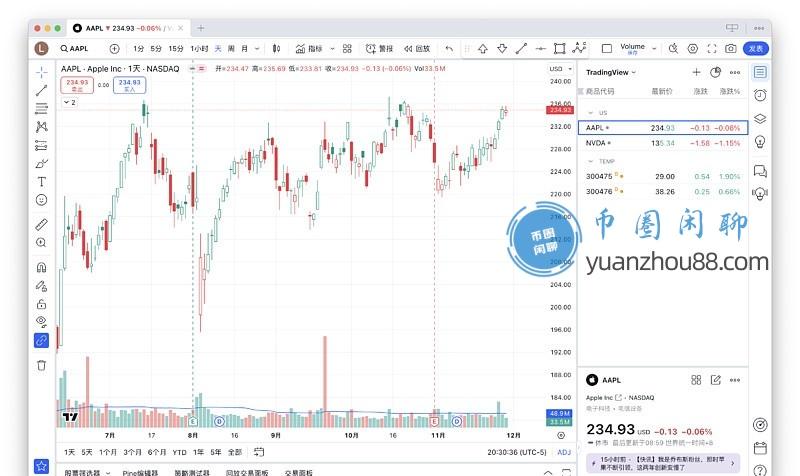Open the alerts clock icon in right sidebar
This screenshot has height=476, width=800.
[760, 95]
